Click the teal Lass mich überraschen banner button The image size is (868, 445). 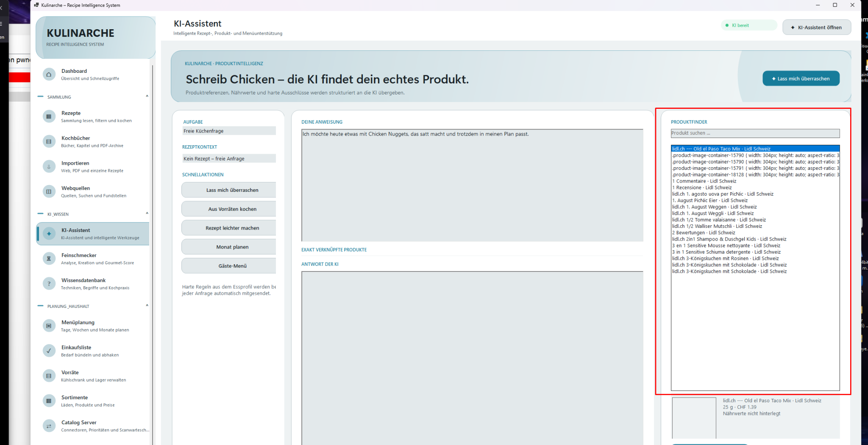801,78
